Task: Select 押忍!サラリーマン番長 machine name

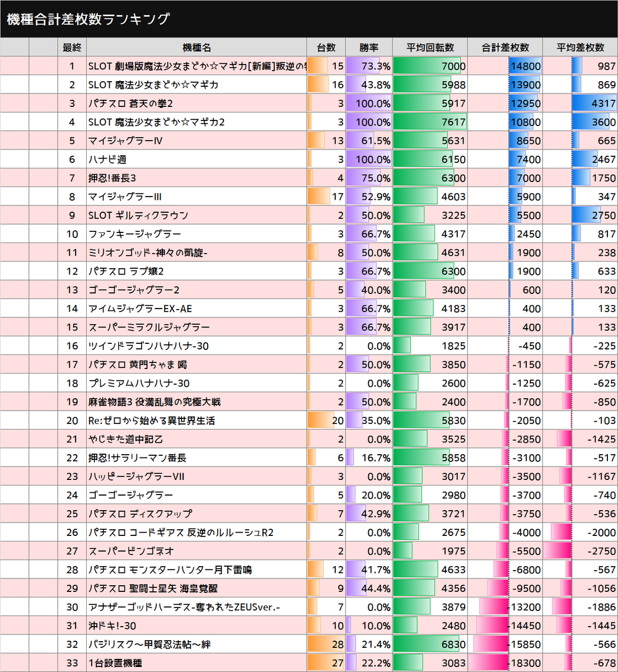Action: [137, 458]
